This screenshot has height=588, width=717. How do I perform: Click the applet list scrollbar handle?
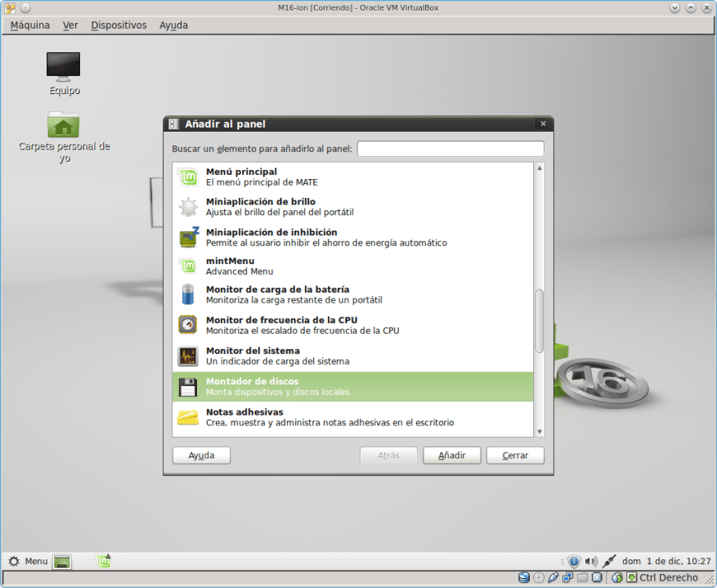[539, 321]
